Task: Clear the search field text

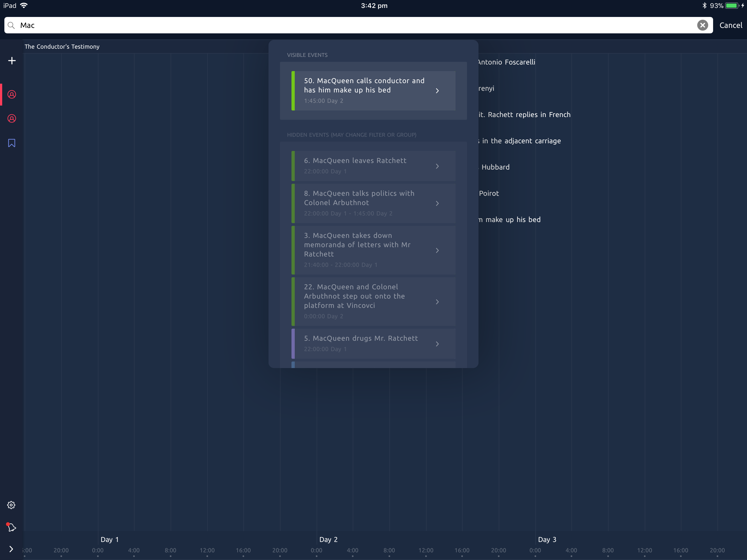Action: [x=702, y=25]
